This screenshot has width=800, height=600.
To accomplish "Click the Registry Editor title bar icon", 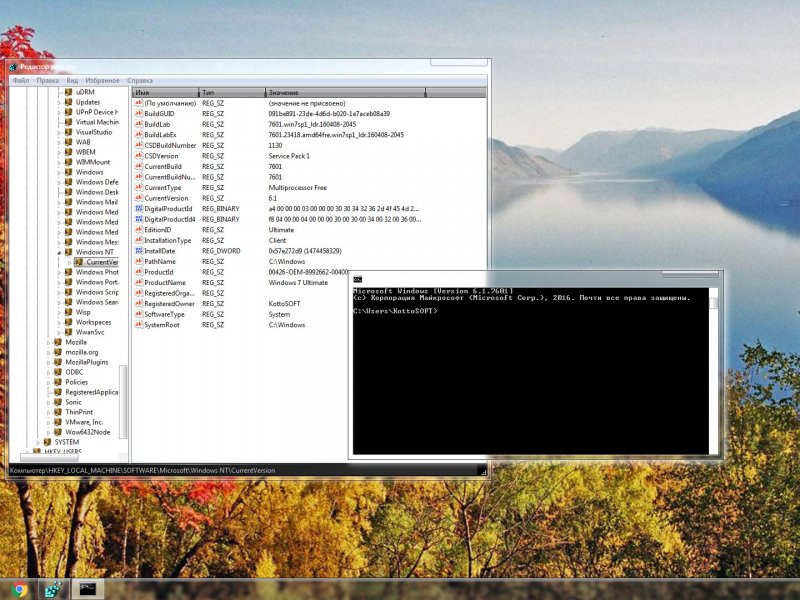I will pos(13,67).
